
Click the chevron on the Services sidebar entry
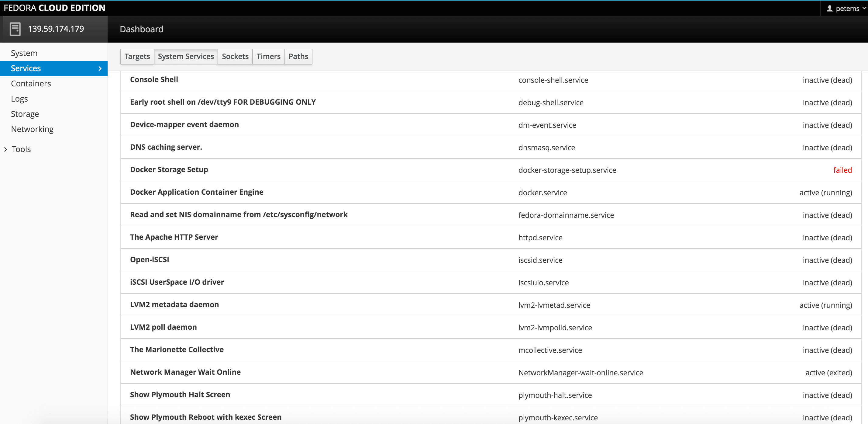tap(100, 68)
